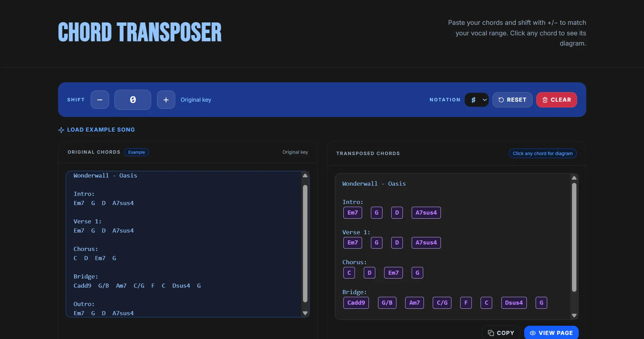Image resolution: width=644 pixels, height=339 pixels.
Task: Click the D chord chip in Chorus
Action: [x=370, y=273]
